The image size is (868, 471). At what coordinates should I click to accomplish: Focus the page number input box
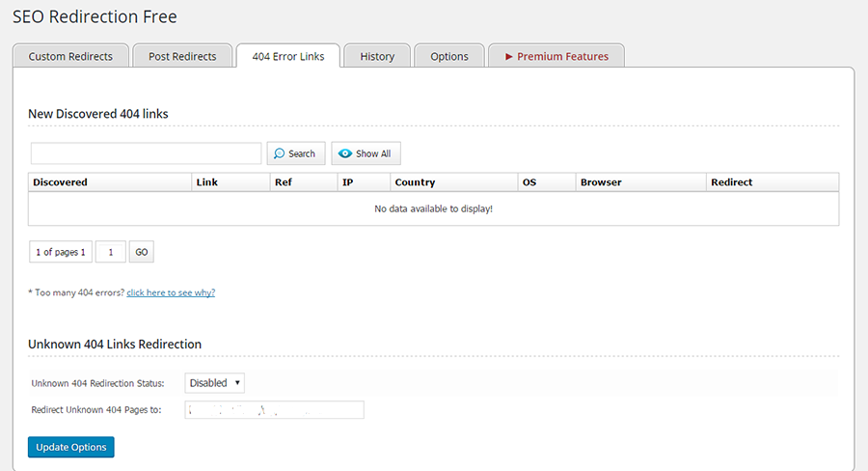pos(111,252)
